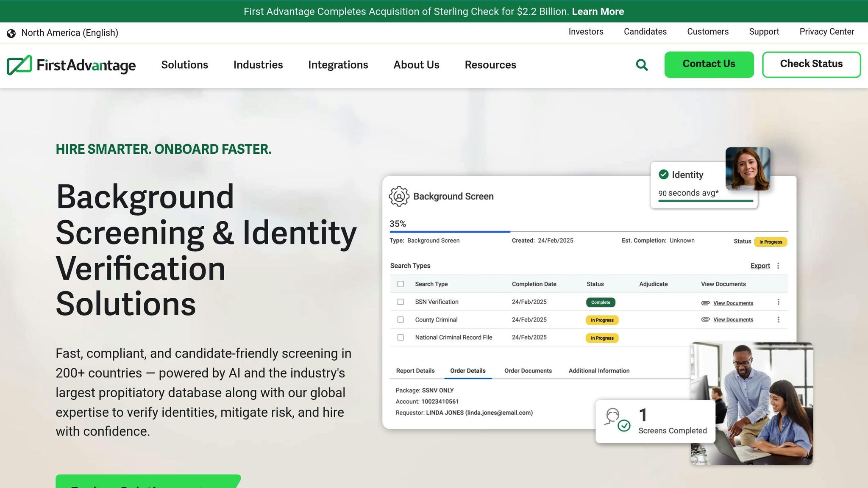Click the account number 10023410561

point(440,402)
